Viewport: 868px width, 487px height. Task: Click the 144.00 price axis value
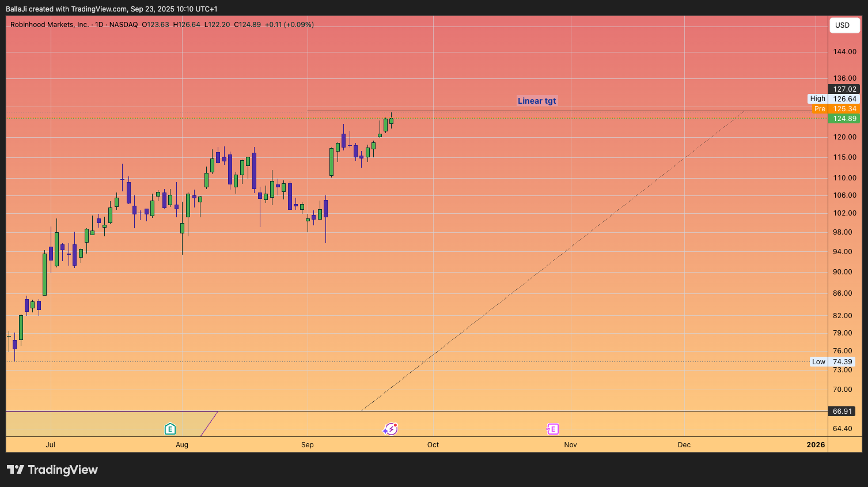[845, 52]
